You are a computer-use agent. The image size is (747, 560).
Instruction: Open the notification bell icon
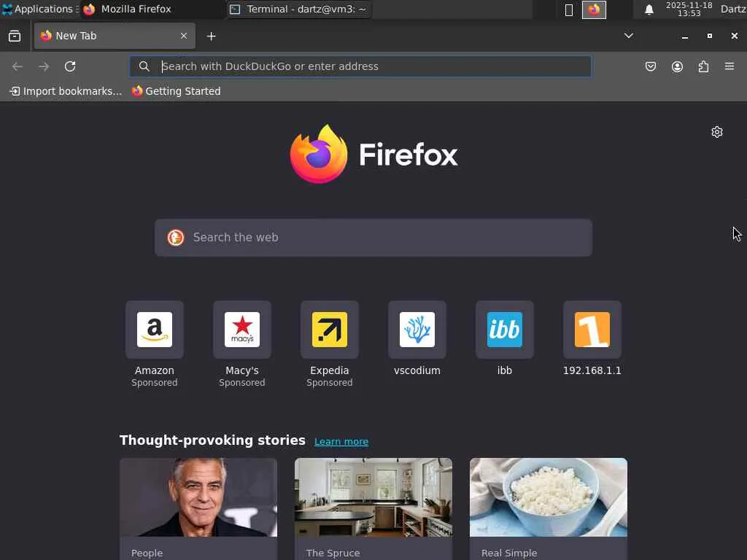tap(649, 9)
